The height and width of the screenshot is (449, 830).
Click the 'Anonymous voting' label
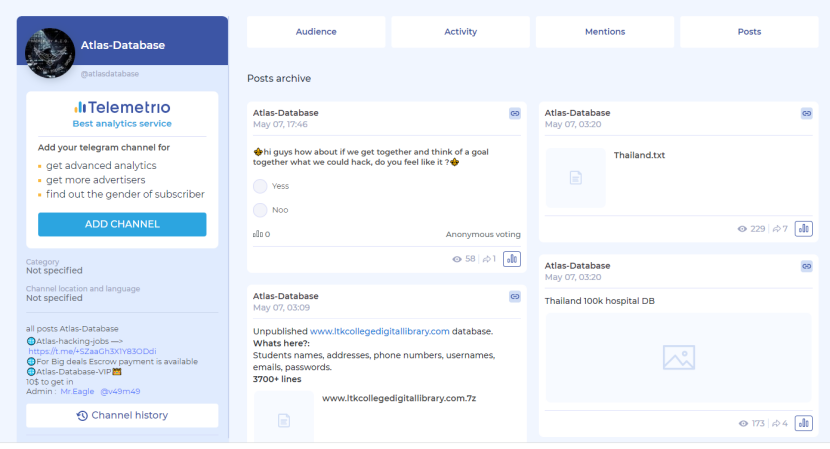(483, 234)
